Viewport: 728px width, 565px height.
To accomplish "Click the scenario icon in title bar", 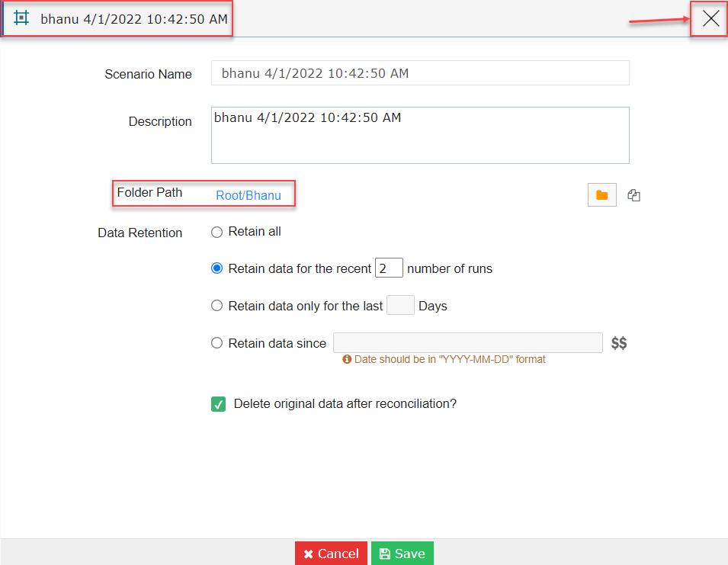I will 21,18.
